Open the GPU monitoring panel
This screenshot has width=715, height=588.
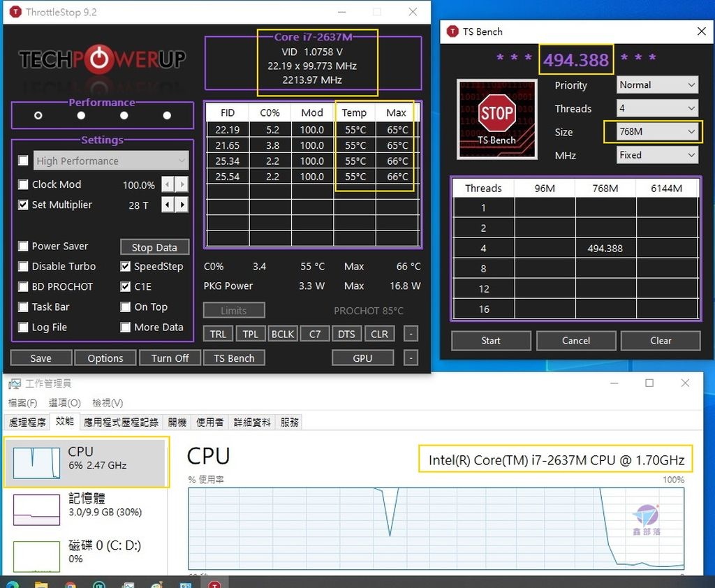pos(362,358)
